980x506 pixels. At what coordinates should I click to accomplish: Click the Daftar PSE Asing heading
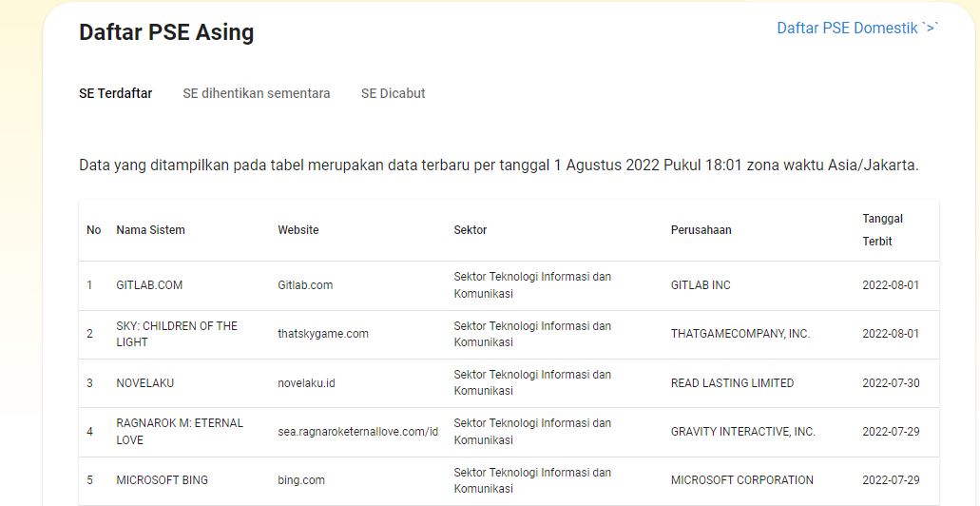coord(166,32)
